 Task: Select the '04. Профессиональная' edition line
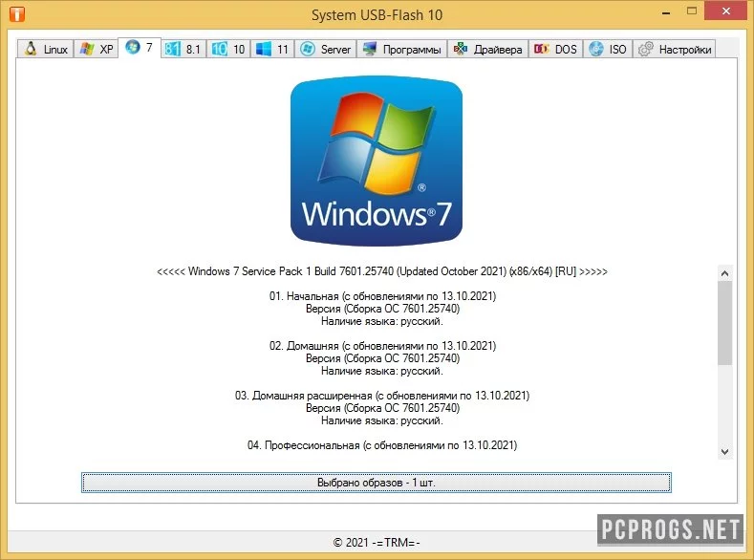coord(382,445)
